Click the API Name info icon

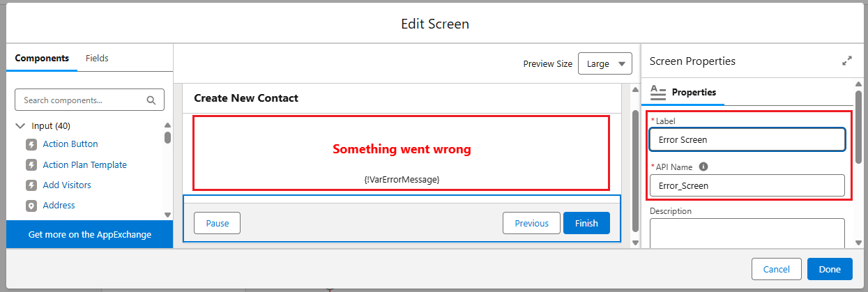pyautogui.click(x=703, y=167)
